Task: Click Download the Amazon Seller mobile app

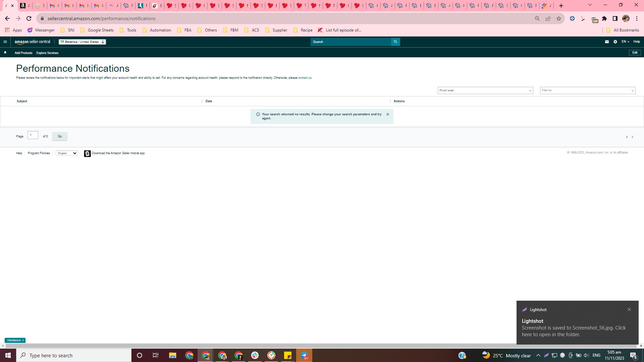Action: click(x=118, y=154)
